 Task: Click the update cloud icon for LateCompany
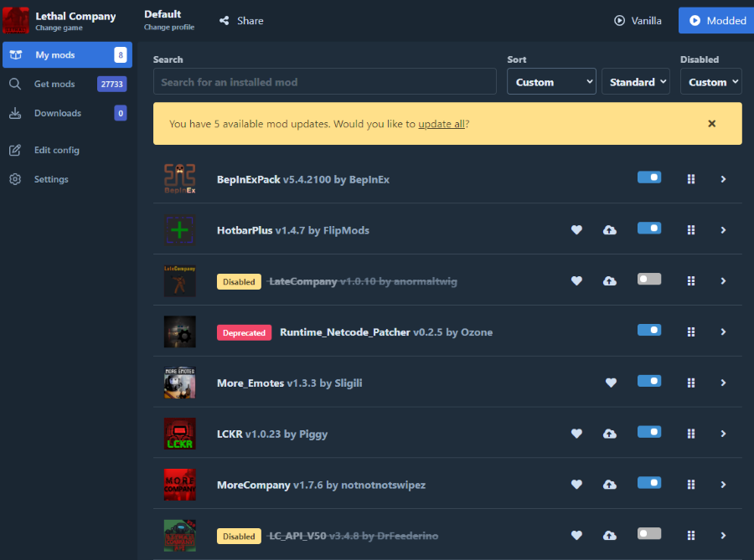(x=610, y=281)
